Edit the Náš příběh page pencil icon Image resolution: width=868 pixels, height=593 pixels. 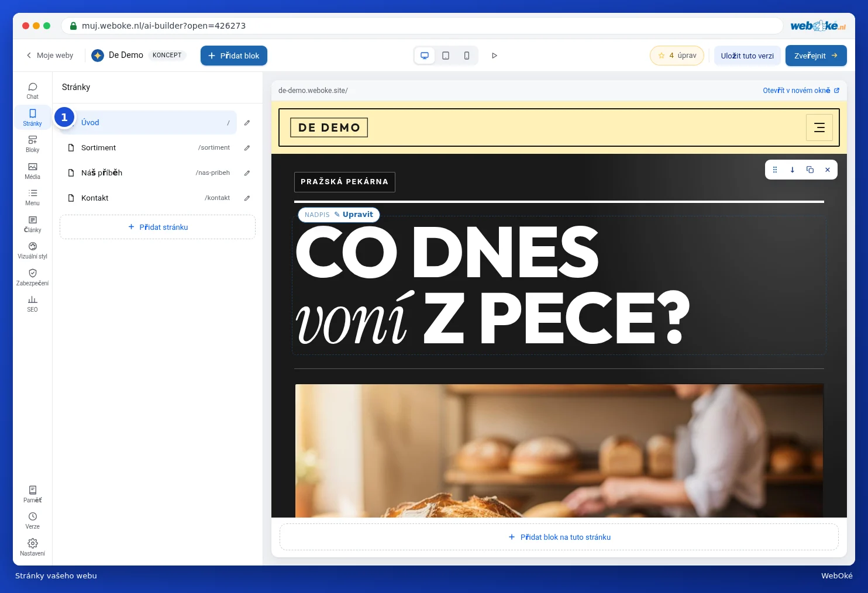pyautogui.click(x=247, y=173)
